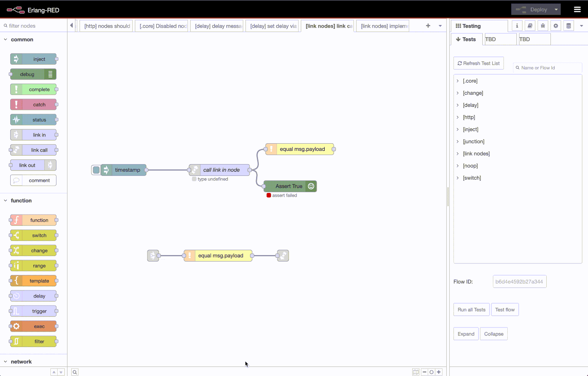Image resolution: width=588 pixels, height=376 pixels.
Task: Click the Test flow button
Action: (505, 310)
